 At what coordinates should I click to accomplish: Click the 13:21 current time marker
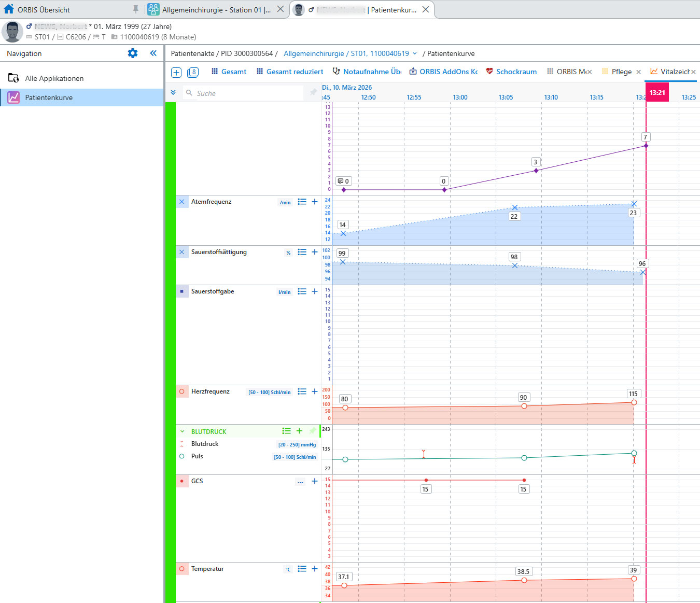657,92
